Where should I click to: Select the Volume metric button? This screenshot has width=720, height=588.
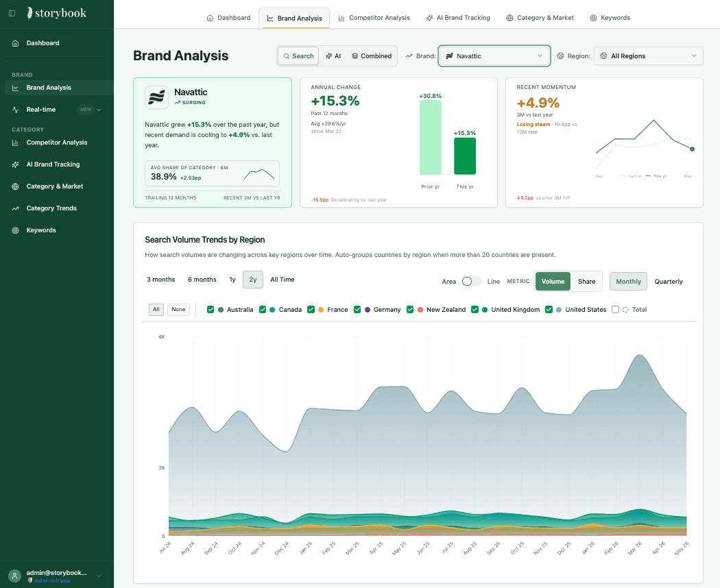(553, 282)
